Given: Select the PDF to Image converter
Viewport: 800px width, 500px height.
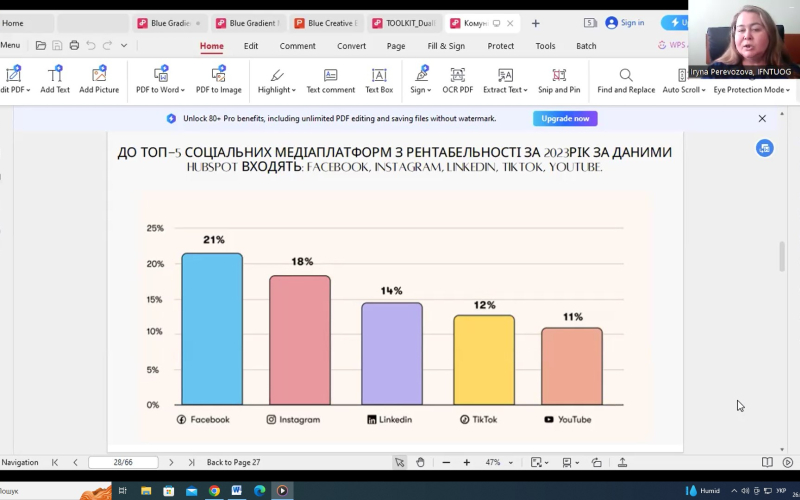Looking at the screenshot, I should (218, 80).
